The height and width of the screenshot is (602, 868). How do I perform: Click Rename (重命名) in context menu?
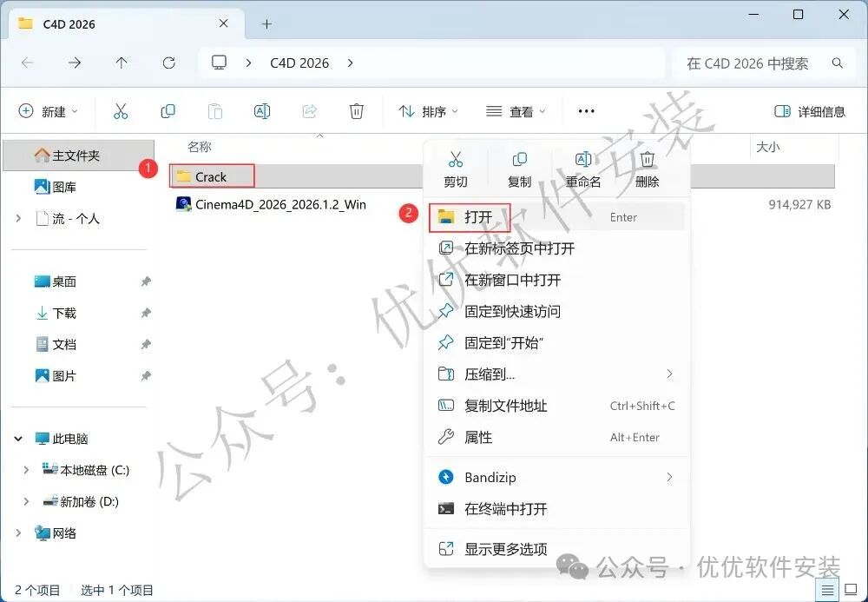(x=583, y=169)
